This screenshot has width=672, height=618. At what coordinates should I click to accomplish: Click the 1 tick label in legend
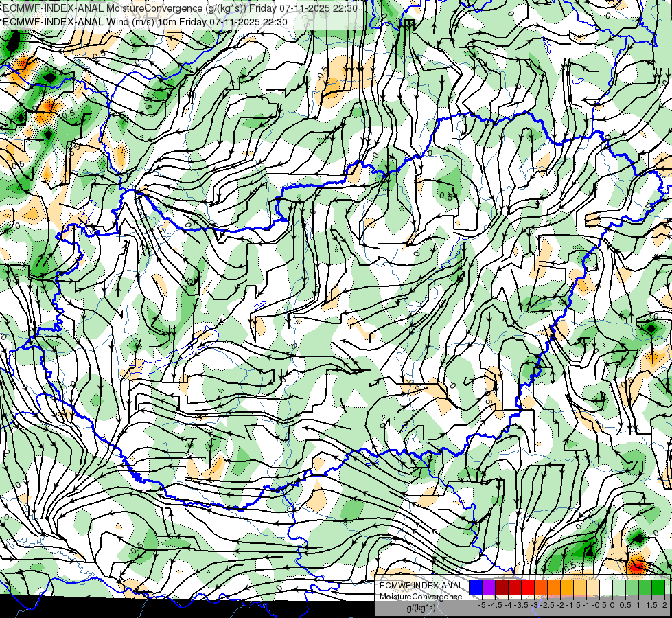[638, 605]
